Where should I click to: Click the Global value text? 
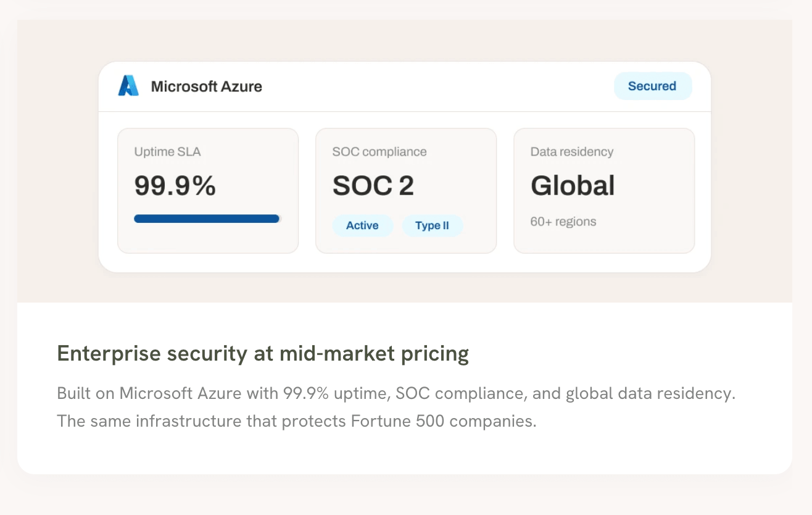[x=573, y=185]
